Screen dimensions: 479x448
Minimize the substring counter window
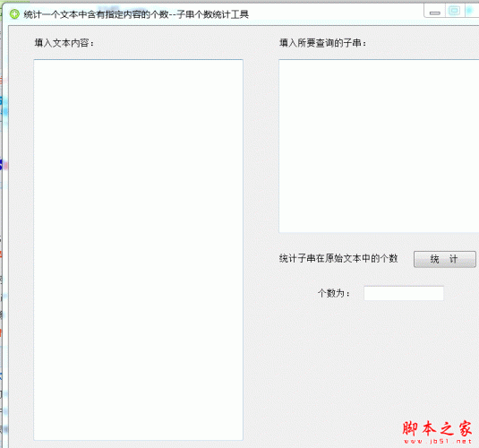[x=434, y=12]
